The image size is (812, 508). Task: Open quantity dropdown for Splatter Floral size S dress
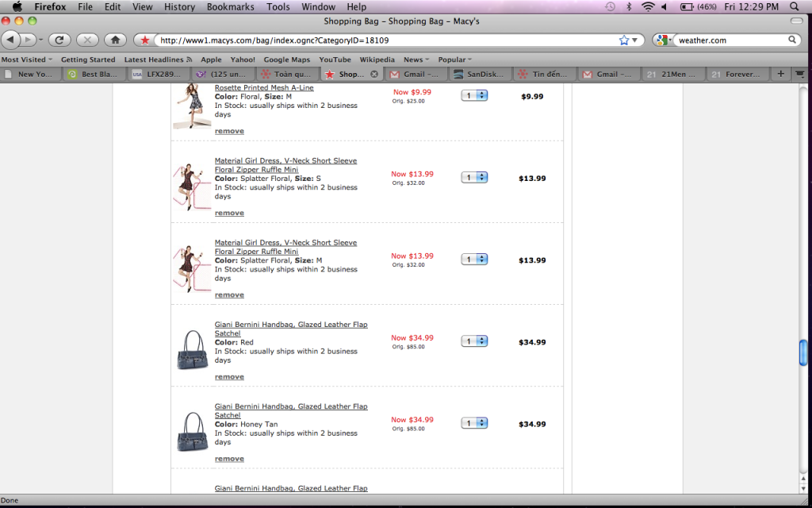pyautogui.click(x=474, y=178)
